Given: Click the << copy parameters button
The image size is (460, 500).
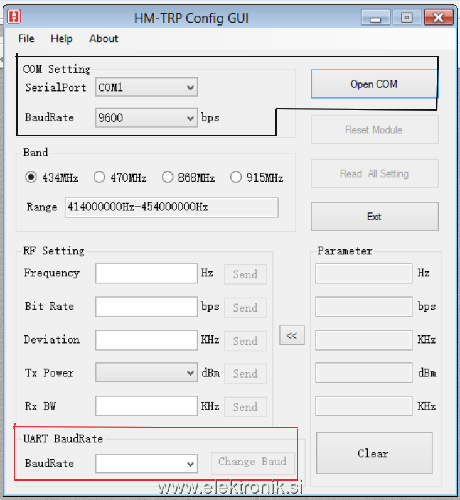Looking at the screenshot, I should click(292, 335).
